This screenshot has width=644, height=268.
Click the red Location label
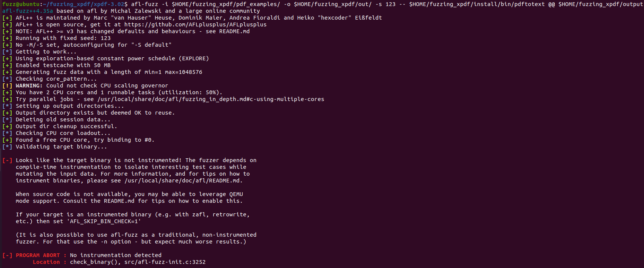46,262
